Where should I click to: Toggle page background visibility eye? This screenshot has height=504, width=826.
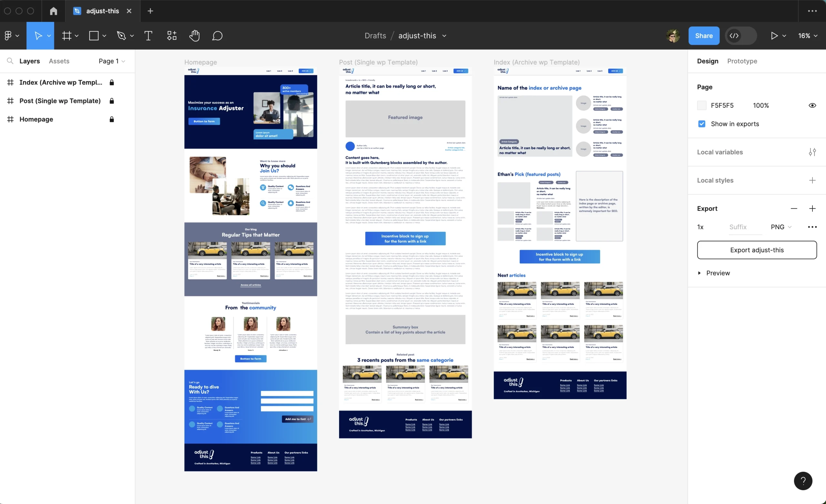click(x=812, y=105)
